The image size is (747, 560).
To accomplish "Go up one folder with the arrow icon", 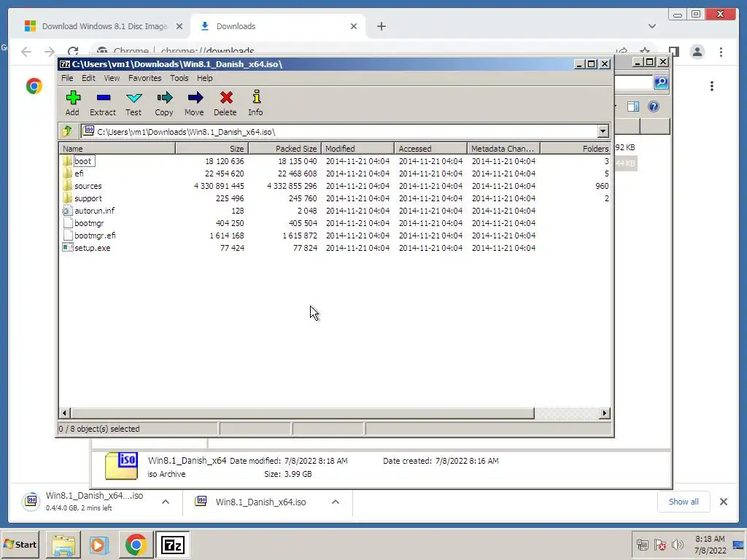I will click(67, 131).
